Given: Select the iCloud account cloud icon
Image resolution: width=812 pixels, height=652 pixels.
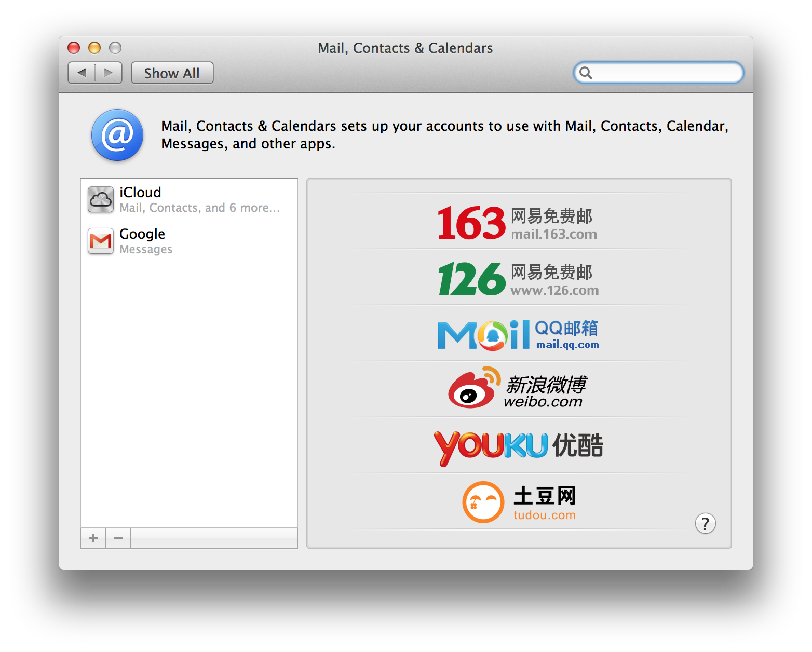Looking at the screenshot, I should [x=101, y=199].
